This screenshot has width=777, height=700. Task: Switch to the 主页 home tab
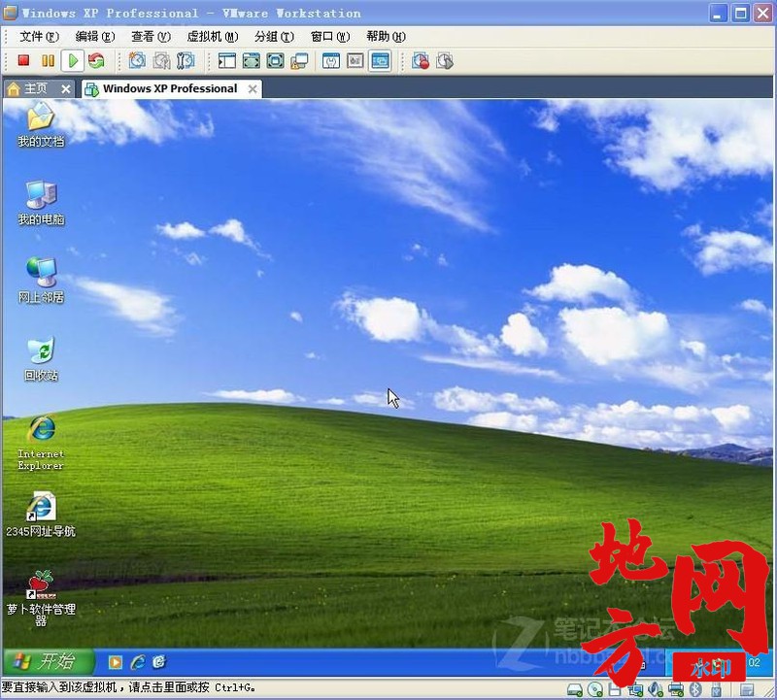click(35, 88)
